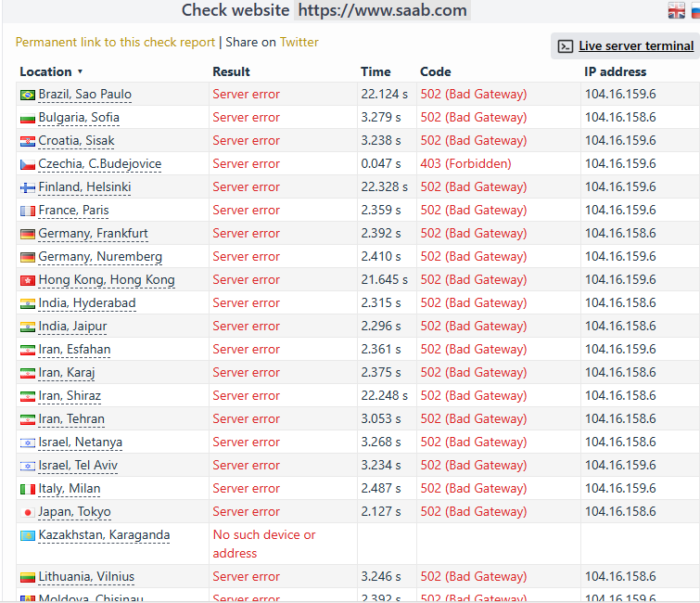Click the IP address column header
700x603 pixels.
tap(615, 71)
